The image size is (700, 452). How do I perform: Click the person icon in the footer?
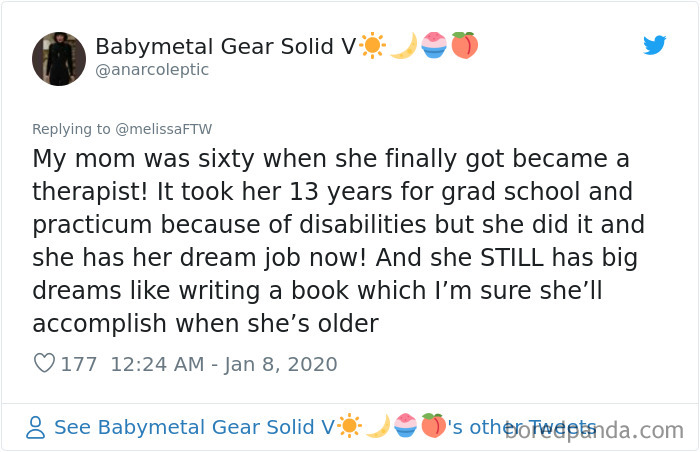(x=35, y=427)
